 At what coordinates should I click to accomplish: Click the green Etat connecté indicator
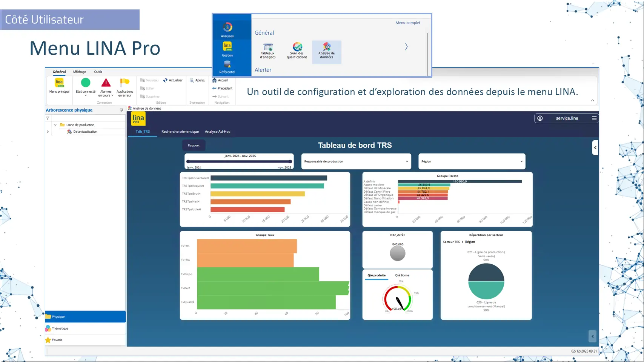coord(86,83)
